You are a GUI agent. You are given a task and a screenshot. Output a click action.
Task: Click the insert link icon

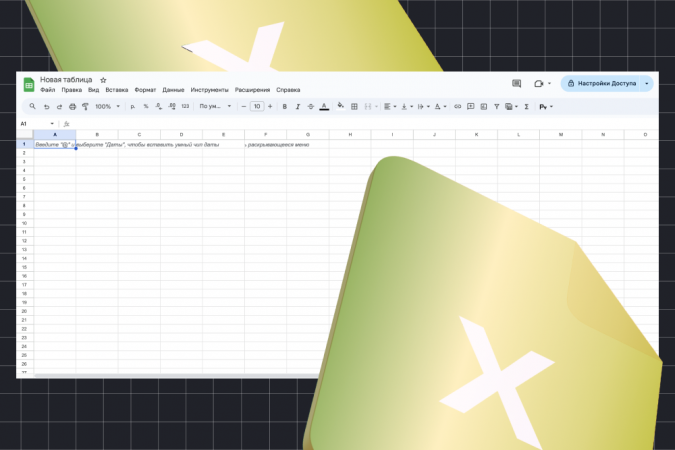coord(458,106)
